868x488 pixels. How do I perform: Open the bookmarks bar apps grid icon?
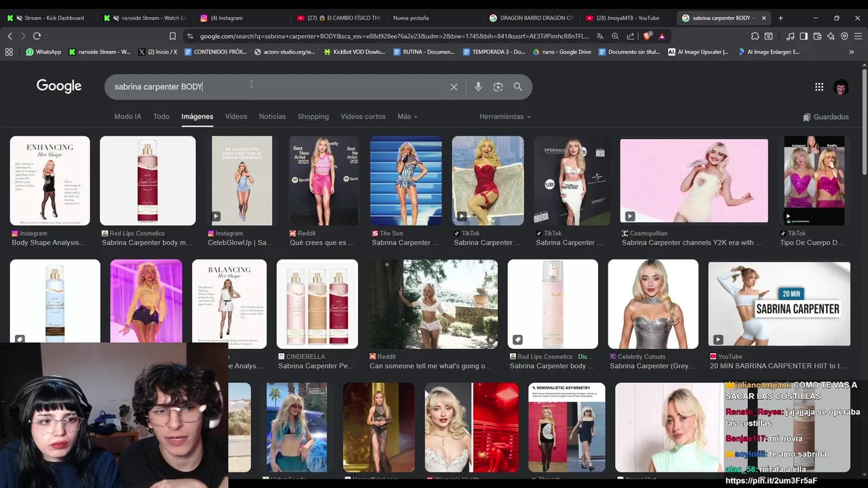click(x=9, y=52)
